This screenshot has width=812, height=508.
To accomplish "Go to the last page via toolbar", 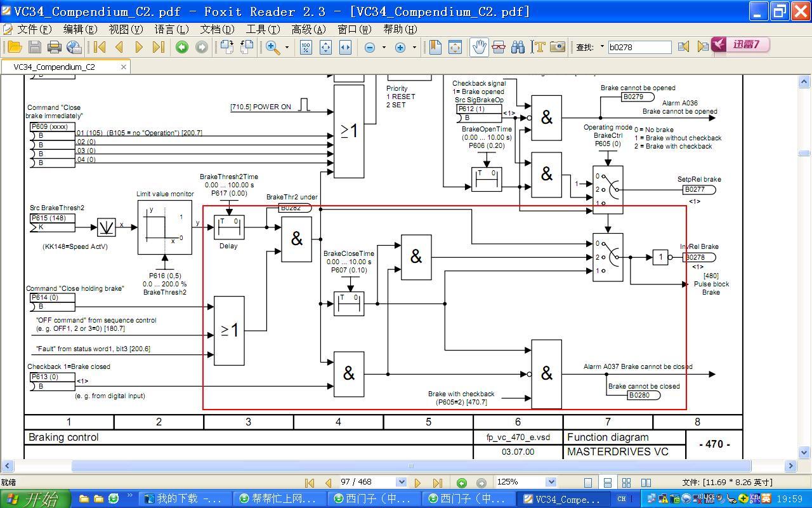I will tap(159, 47).
